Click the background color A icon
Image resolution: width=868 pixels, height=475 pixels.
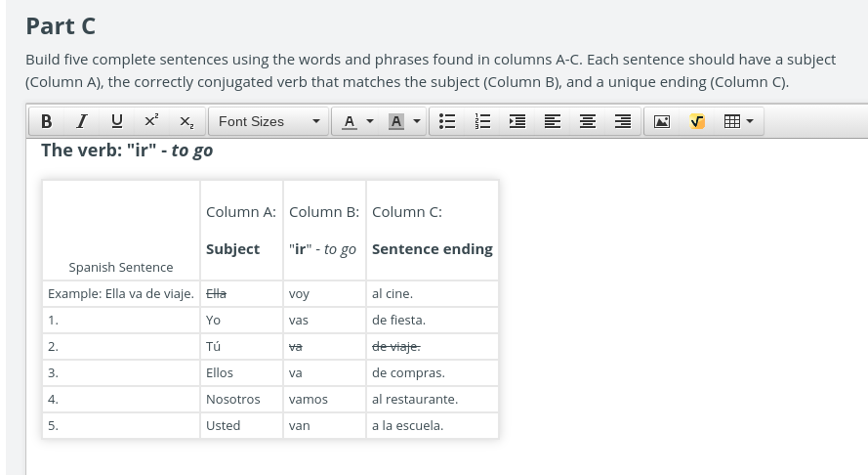click(395, 121)
